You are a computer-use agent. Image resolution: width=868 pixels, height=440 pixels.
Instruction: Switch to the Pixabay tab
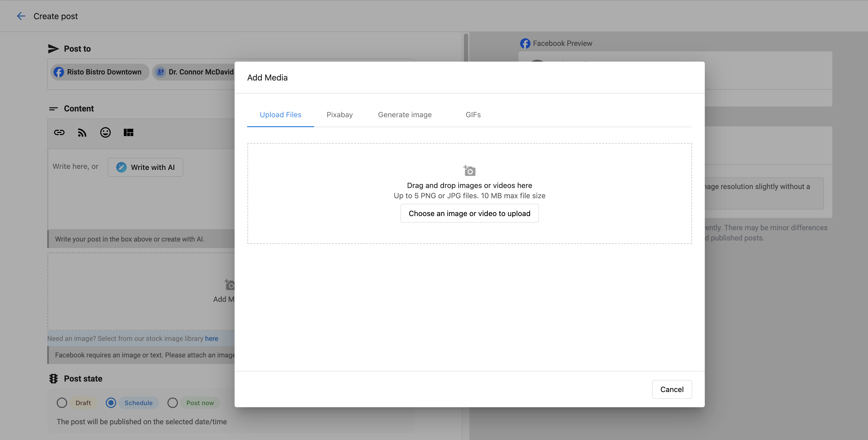point(339,115)
